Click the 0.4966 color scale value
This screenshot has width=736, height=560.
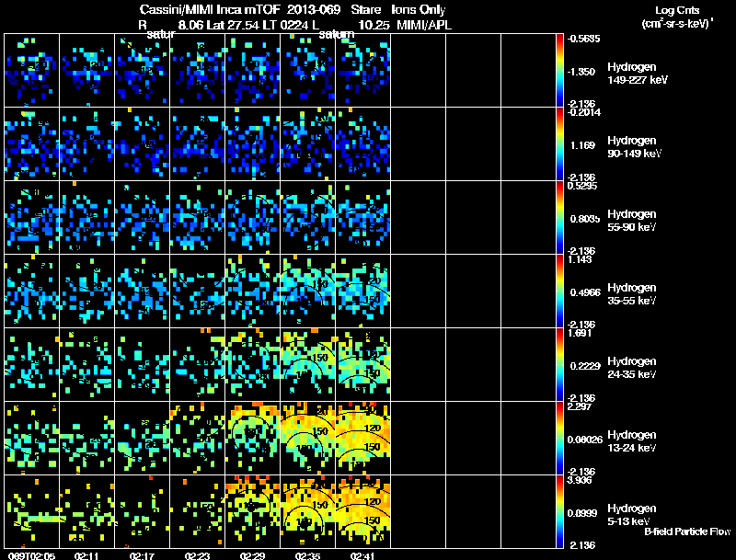585,292
